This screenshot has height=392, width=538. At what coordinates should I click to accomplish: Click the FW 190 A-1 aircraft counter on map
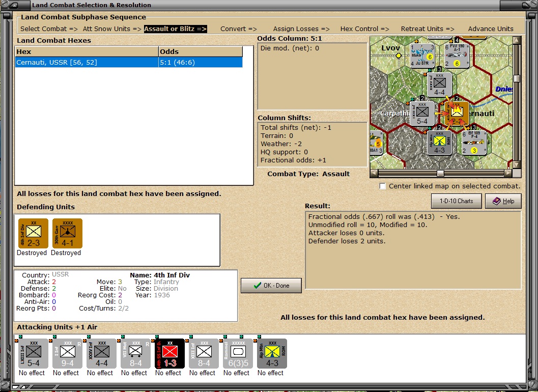tap(457, 55)
